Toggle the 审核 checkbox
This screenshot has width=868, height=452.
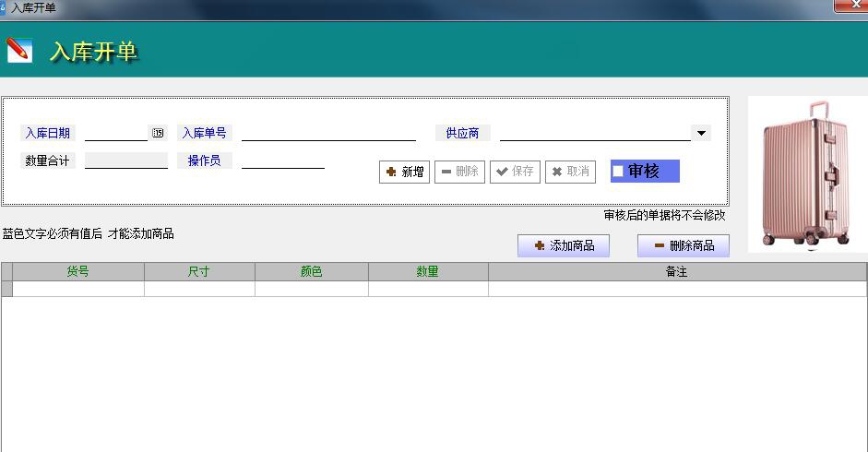pyautogui.click(x=618, y=172)
